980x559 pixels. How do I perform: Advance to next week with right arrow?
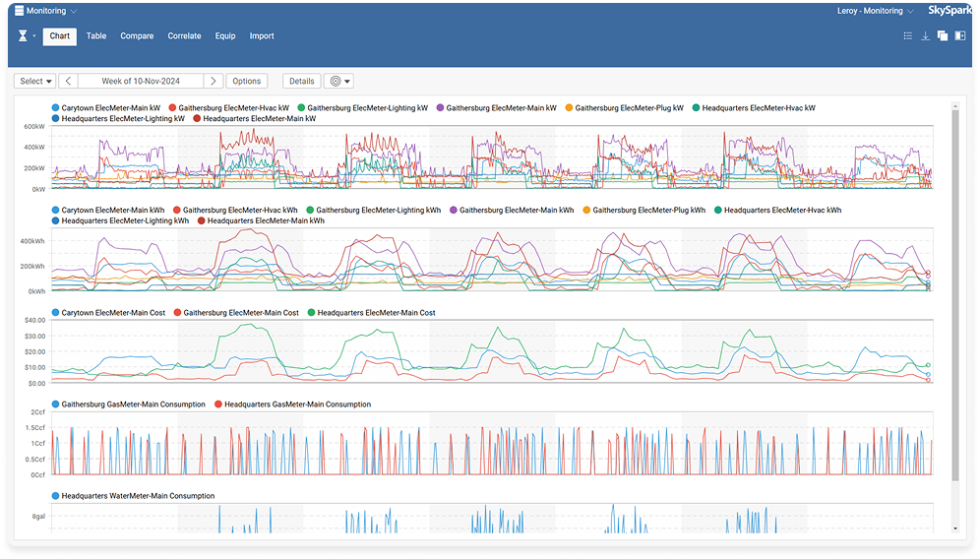tap(214, 81)
